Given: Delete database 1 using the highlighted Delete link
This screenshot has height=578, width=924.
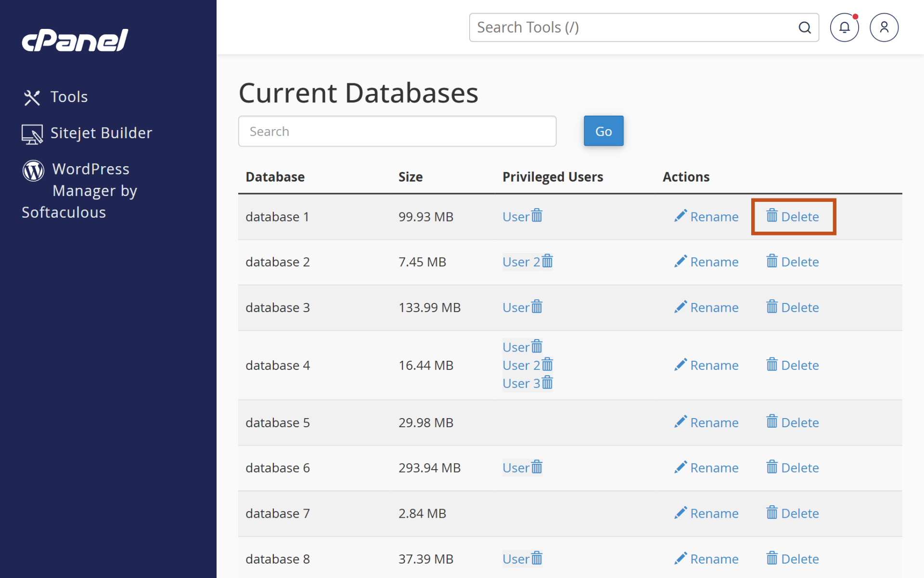Looking at the screenshot, I should pyautogui.click(x=793, y=216).
